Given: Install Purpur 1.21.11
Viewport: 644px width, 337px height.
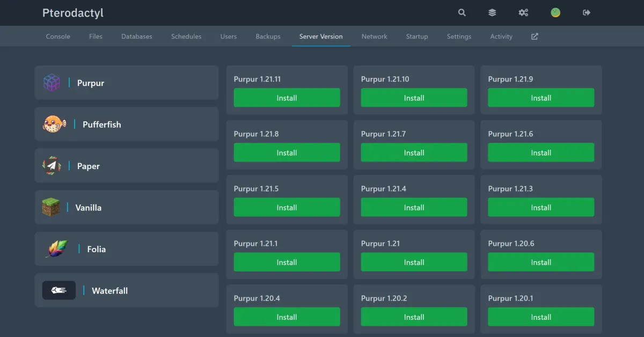Looking at the screenshot, I should pyautogui.click(x=287, y=98).
